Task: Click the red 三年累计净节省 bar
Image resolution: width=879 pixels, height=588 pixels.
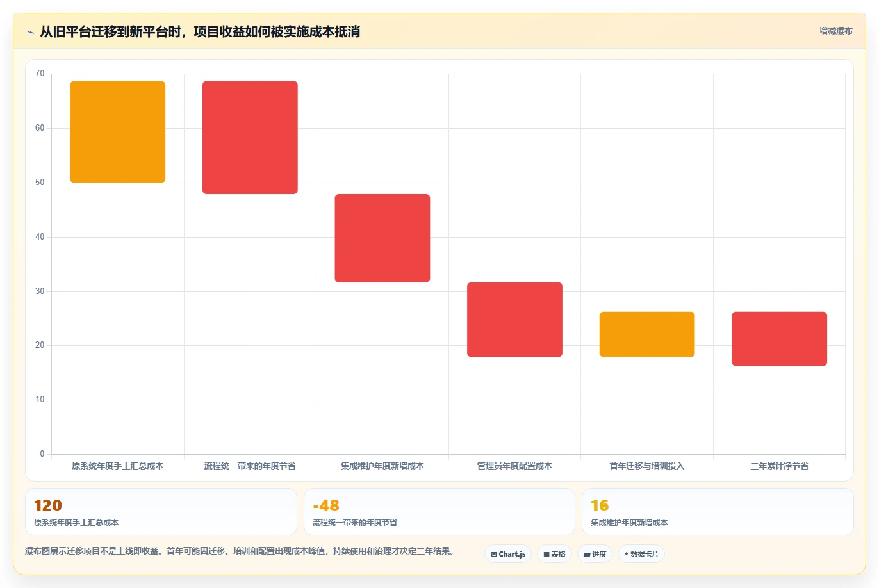Action: (779, 339)
